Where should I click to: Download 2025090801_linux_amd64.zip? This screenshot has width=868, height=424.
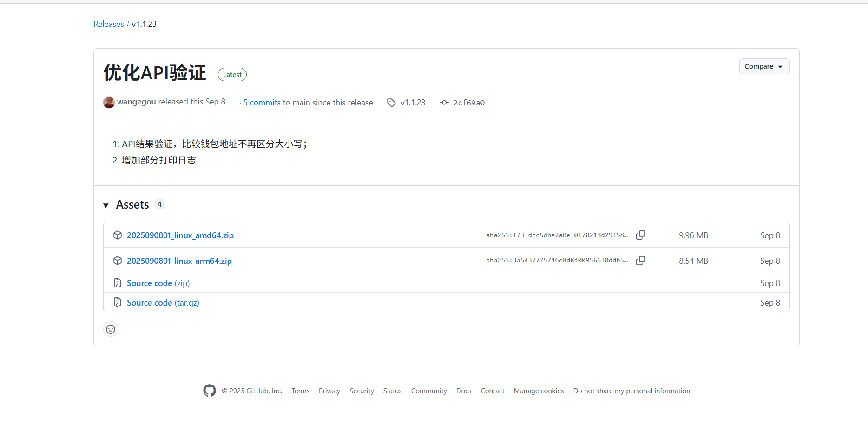point(180,235)
